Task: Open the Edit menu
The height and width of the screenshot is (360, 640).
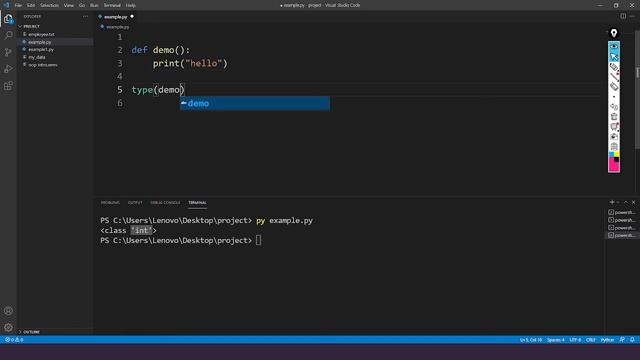Action: coord(31,5)
